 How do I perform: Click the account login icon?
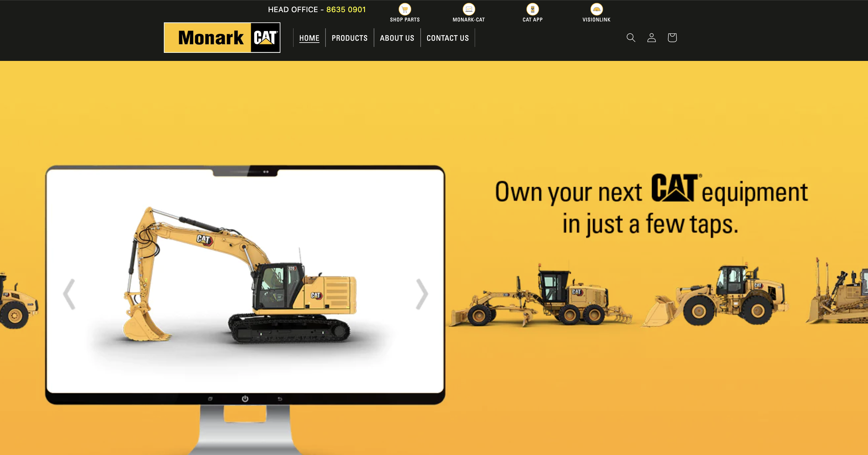coord(651,37)
